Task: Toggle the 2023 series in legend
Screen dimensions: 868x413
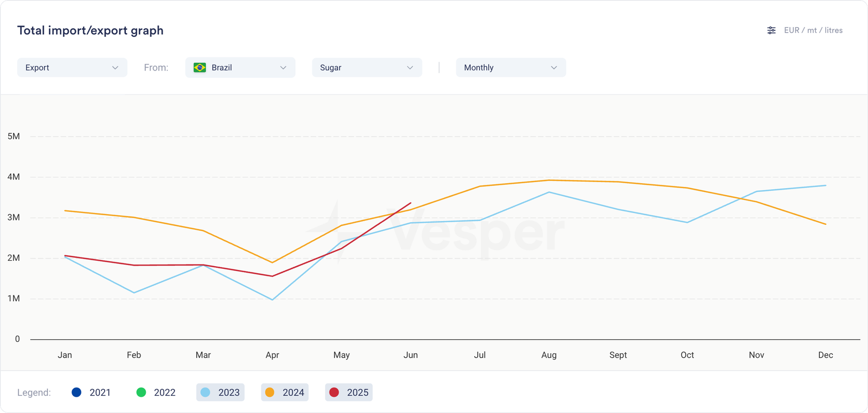Action: (220, 392)
